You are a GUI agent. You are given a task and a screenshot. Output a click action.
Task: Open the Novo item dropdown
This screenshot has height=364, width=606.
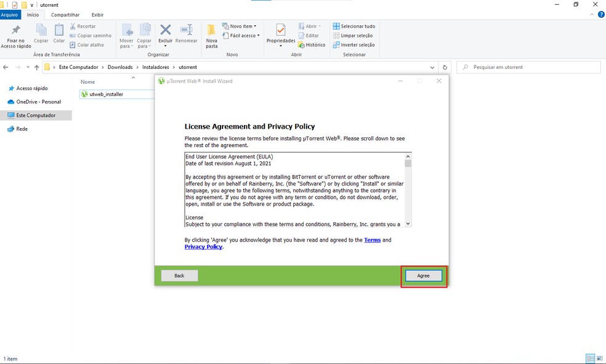coord(238,26)
